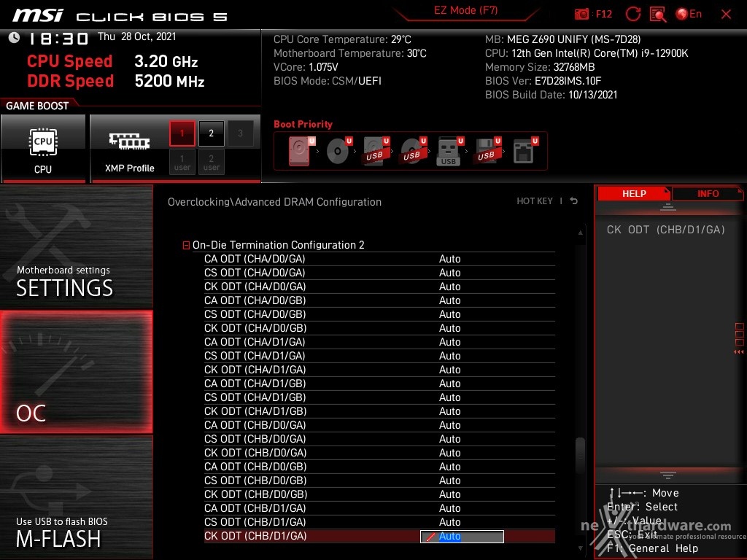747x560 pixels.
Task: Select the hard disk boot device icon
Action: [x=301, y=150]
